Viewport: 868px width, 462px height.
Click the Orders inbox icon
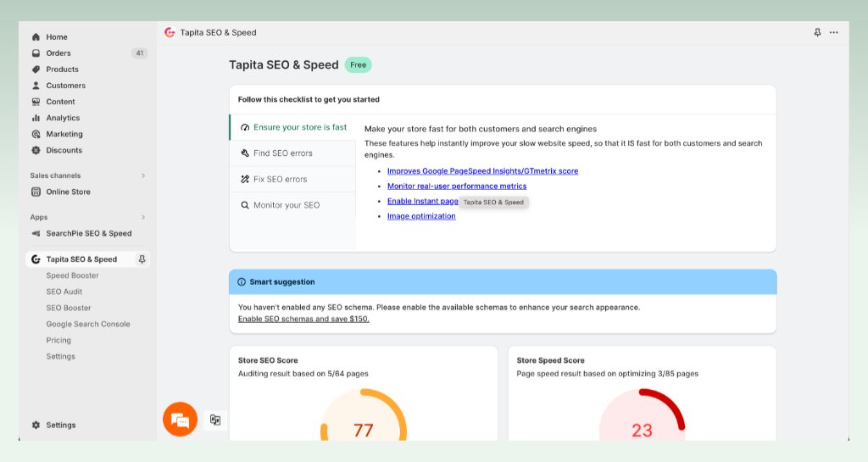coord(36,53)
